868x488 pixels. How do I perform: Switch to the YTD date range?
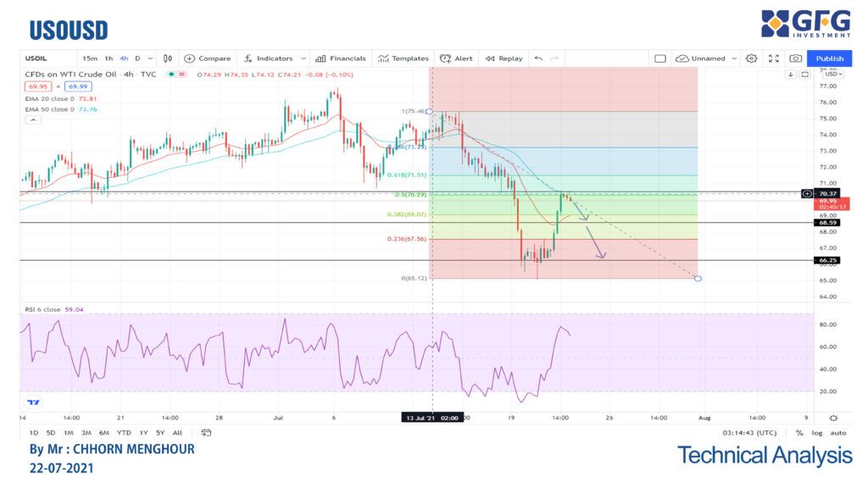124,432
